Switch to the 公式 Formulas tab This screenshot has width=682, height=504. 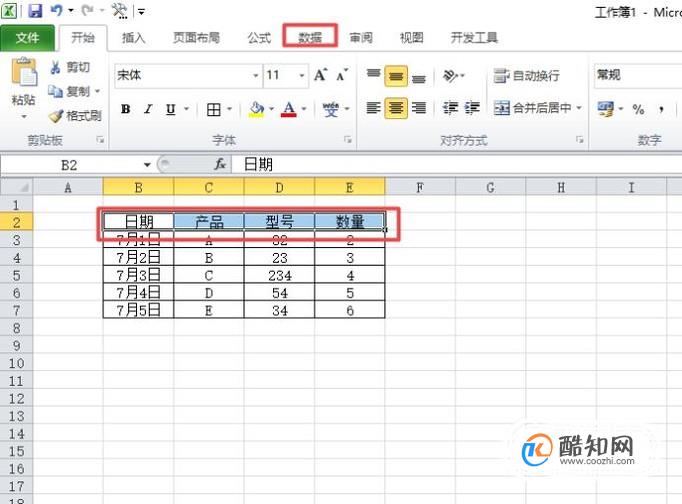click(x=260, y=38)
